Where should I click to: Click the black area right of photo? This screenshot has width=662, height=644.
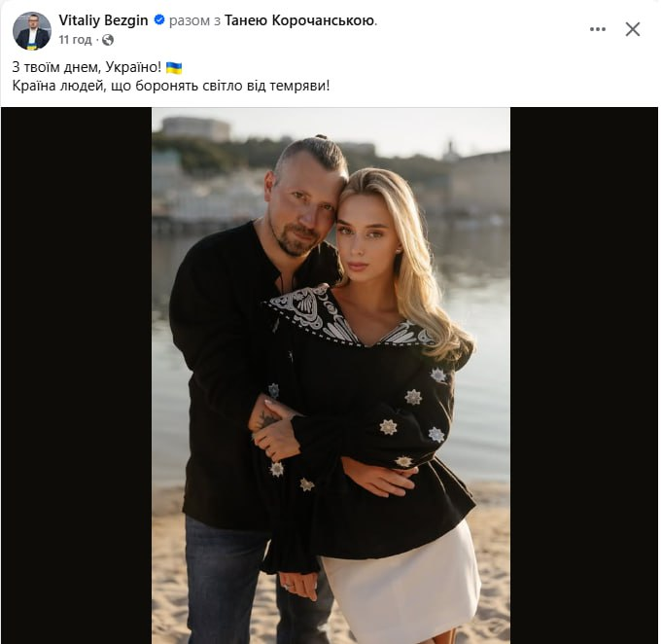584,376
